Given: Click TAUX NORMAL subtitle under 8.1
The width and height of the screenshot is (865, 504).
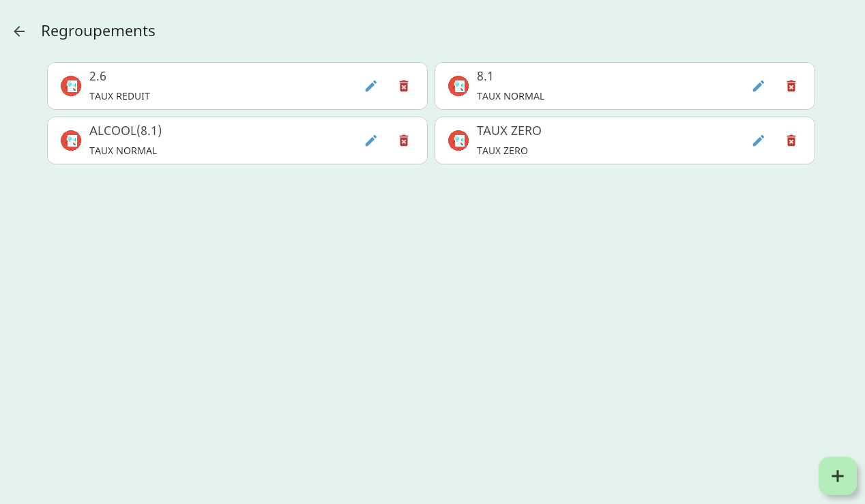Looking at the screenshot, I should pos(510,96).
